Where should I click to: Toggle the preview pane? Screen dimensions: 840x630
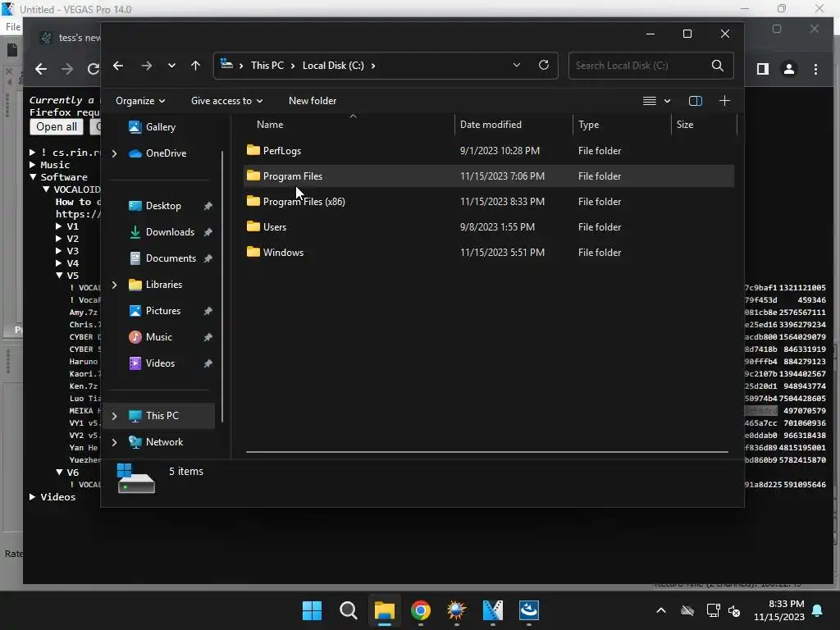point(696,101)
